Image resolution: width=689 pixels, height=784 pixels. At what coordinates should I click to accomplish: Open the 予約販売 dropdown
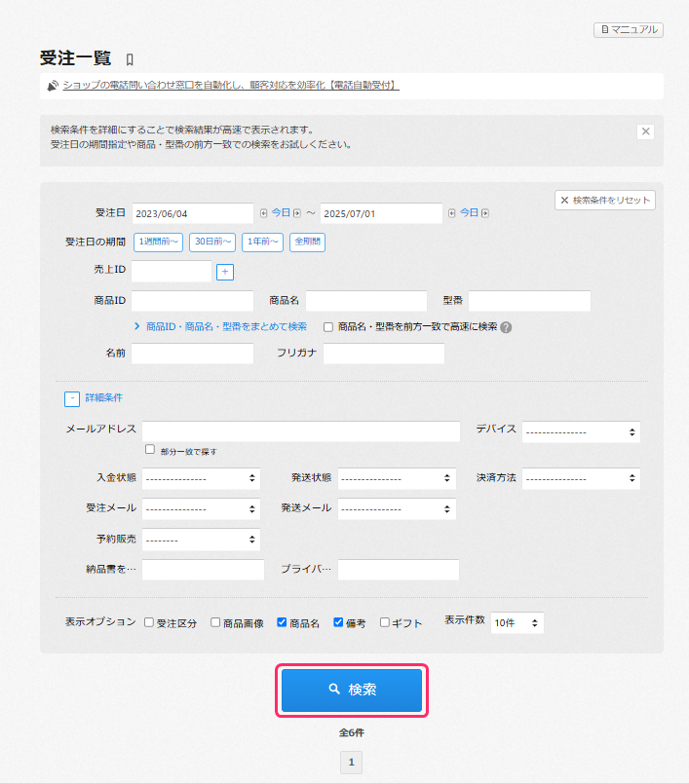click(201, 540)
